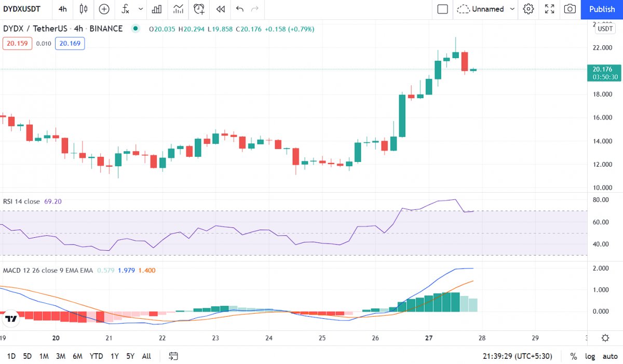This screenshot has width=623, height=364.
Task: Open the candlestick chart style selector
Action: coord(83,9)
